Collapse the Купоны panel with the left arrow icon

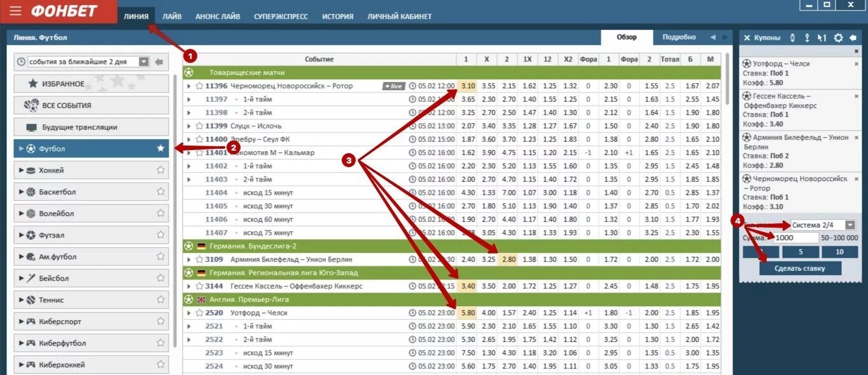click(x=853, y=38)
